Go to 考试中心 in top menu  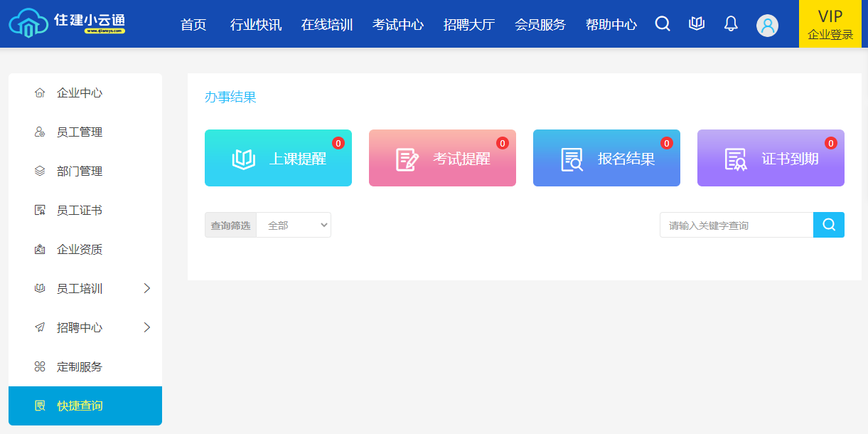pos(398,25)
